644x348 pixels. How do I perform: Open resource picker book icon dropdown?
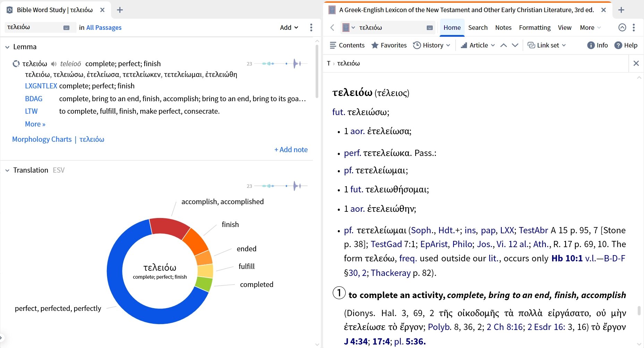[x=349, y=27]
